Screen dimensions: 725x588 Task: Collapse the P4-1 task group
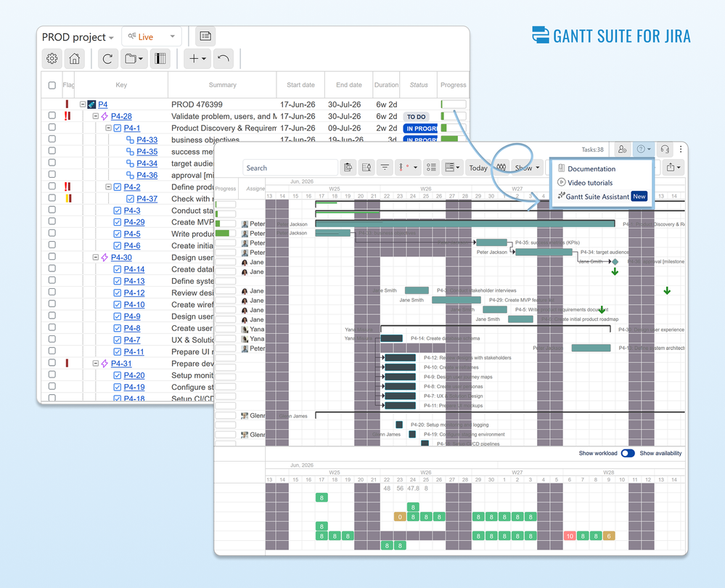tap(108, 128)
